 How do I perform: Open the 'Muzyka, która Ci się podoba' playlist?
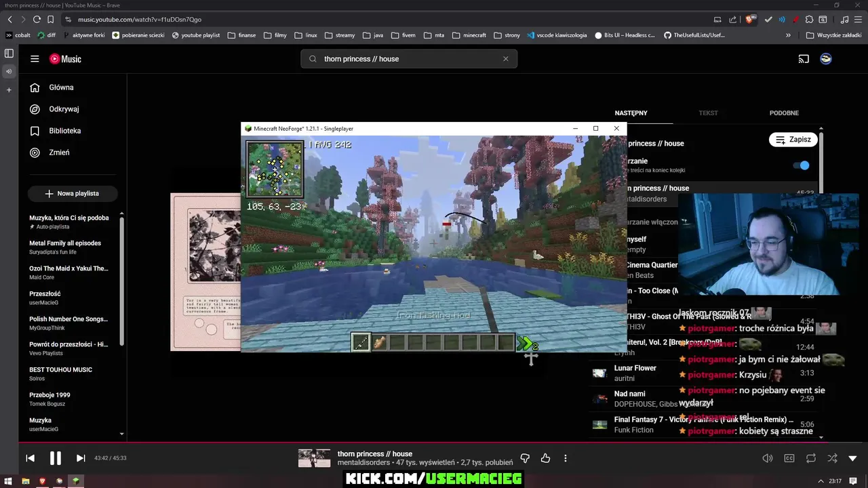coord(70,222)
